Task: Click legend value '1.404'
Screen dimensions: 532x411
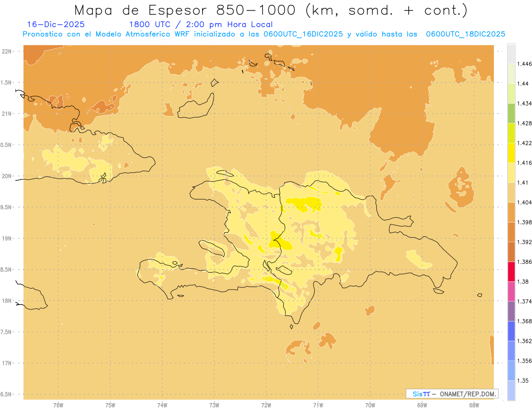Action: (x=524, y=202)
